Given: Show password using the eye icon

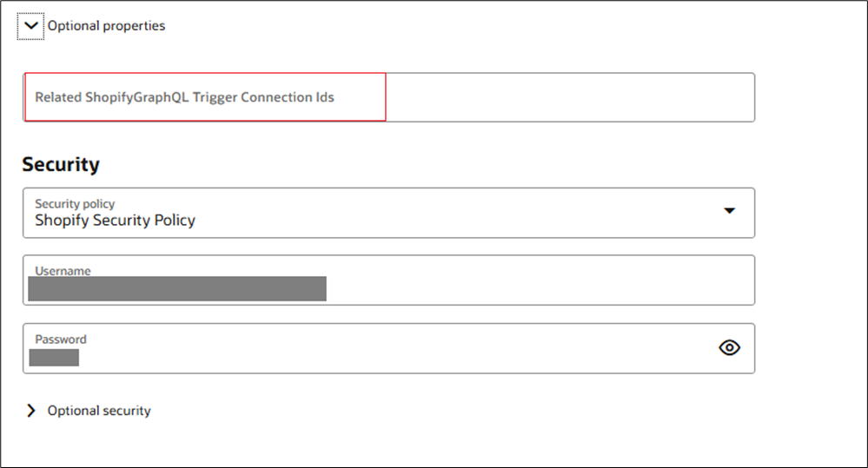Looking at the screenshot, I should click(730, 348).
